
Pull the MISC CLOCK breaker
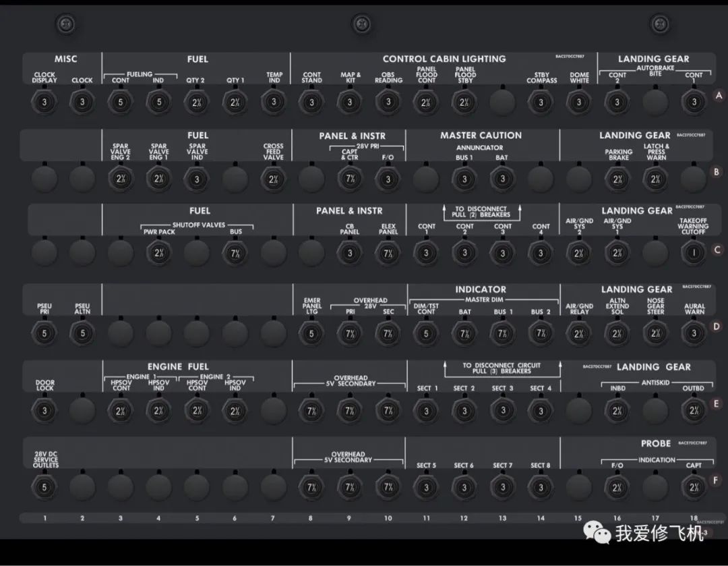tap(82, 102)
